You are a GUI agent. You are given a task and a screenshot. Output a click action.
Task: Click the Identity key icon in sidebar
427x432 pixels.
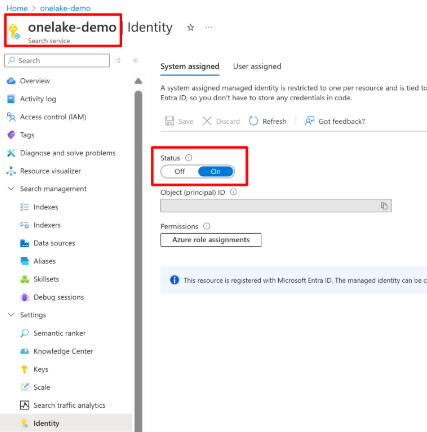[x=24, y=423]
